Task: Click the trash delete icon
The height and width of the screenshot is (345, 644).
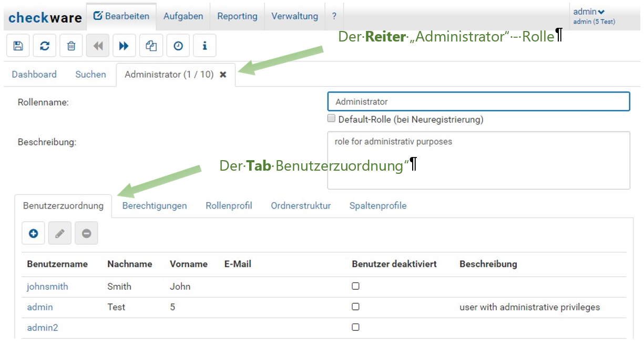Action: coord(71,46)
